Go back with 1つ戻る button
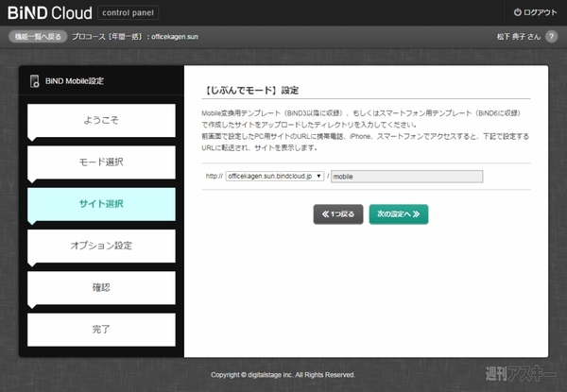The image size is (567, 392). [x=338, y=214]
